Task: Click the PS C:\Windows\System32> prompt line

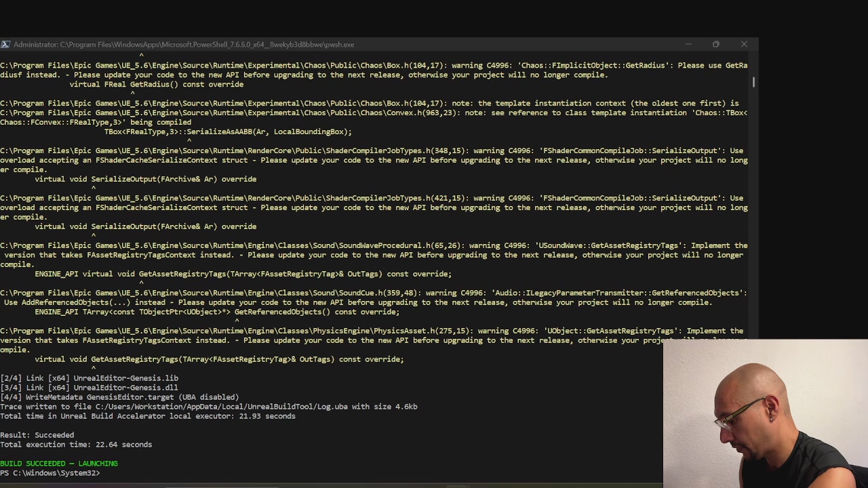Action: [50, 473]
